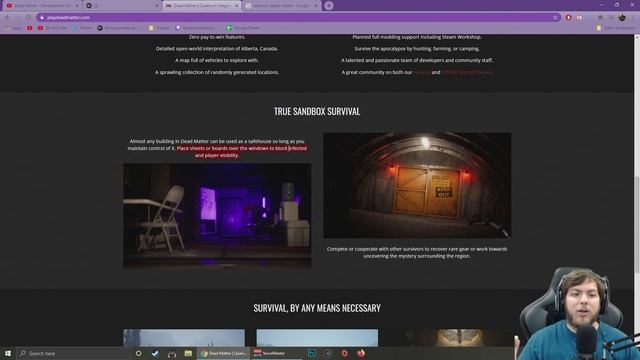This screenshot has height=360, width=640.
Task: Click the taskbar 'Search here' box
Action: [x=73, y=353]
